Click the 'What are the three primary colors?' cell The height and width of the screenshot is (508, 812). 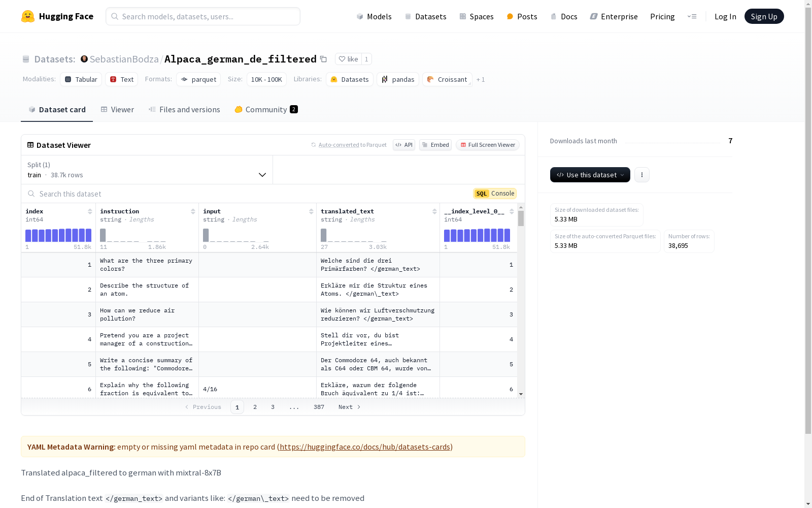coord(147,265)
